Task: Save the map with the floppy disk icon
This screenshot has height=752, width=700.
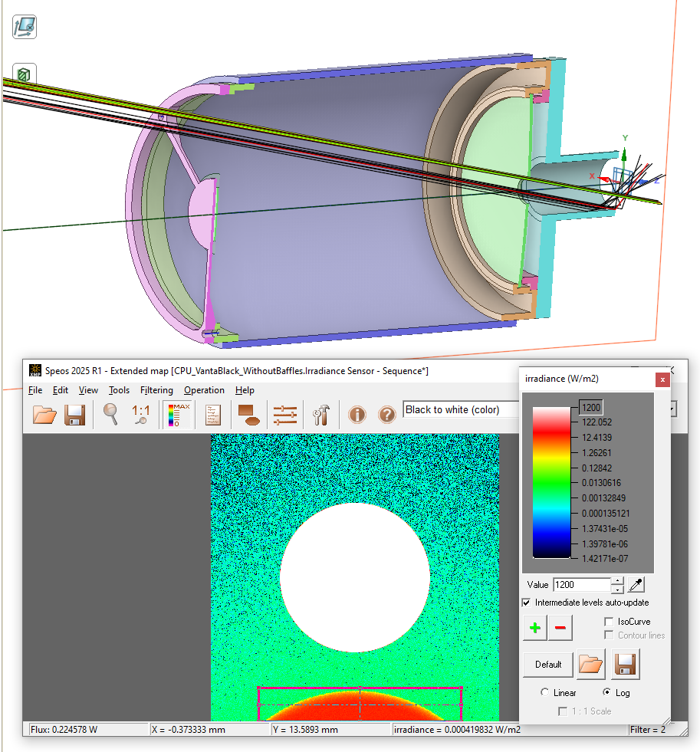Action: coord(74,414)
